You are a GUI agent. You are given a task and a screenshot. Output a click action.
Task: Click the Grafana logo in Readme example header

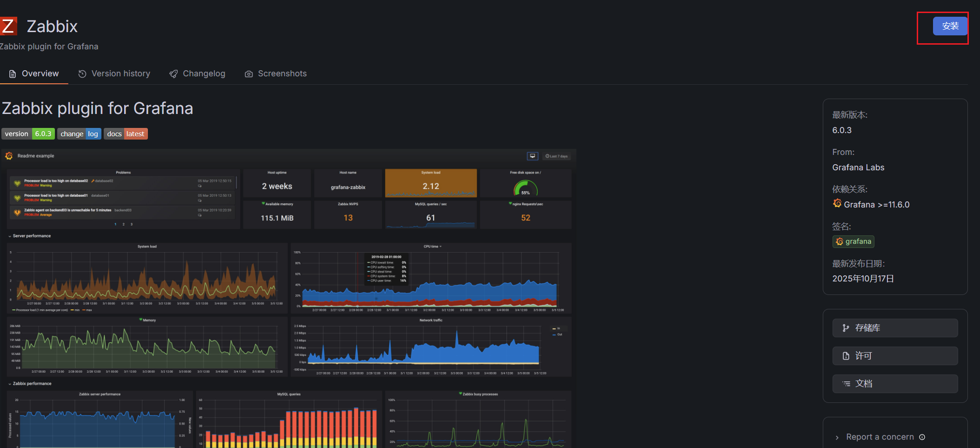9,156
